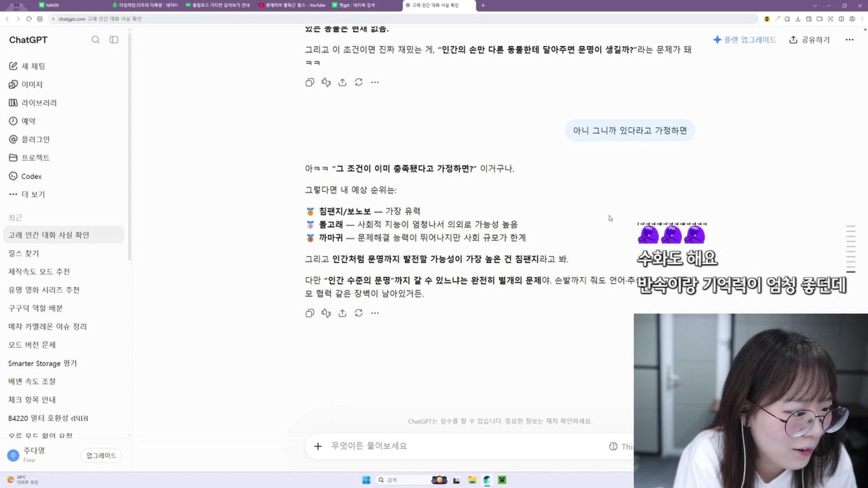The height and width of the screenshot is (488, 868).
Task: Rate the lower response with the thumbs icon
Action: tap(326, 313)
